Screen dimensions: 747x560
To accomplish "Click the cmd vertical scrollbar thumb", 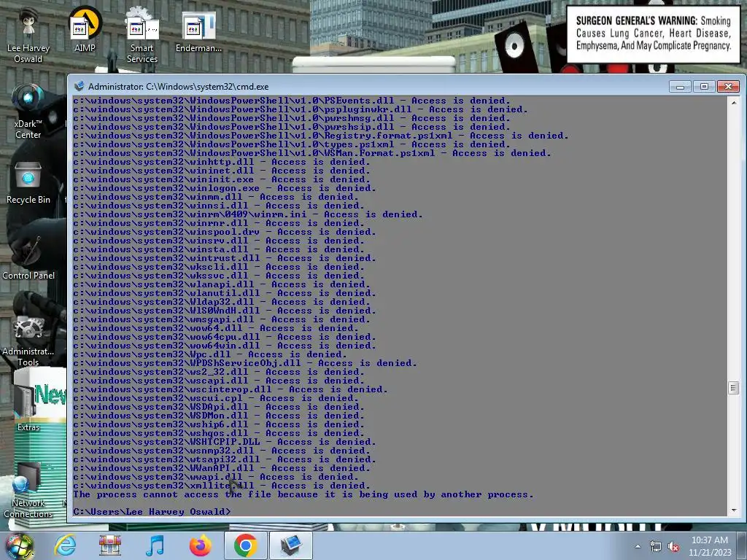I will click(734, 388).
